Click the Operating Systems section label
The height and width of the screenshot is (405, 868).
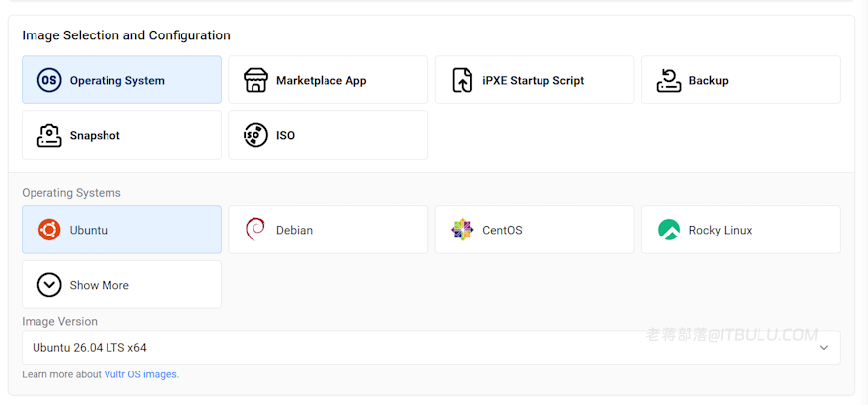click(x=71, y=193)
